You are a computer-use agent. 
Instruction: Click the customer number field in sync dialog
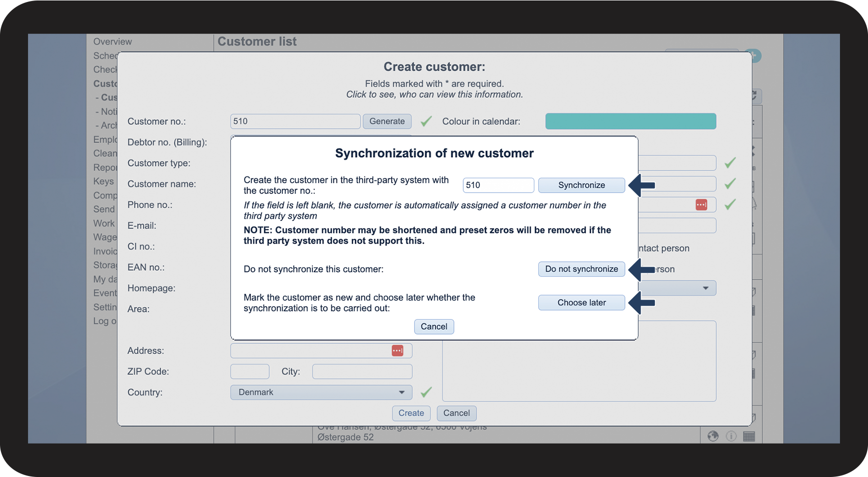click(x=498, y=185)
